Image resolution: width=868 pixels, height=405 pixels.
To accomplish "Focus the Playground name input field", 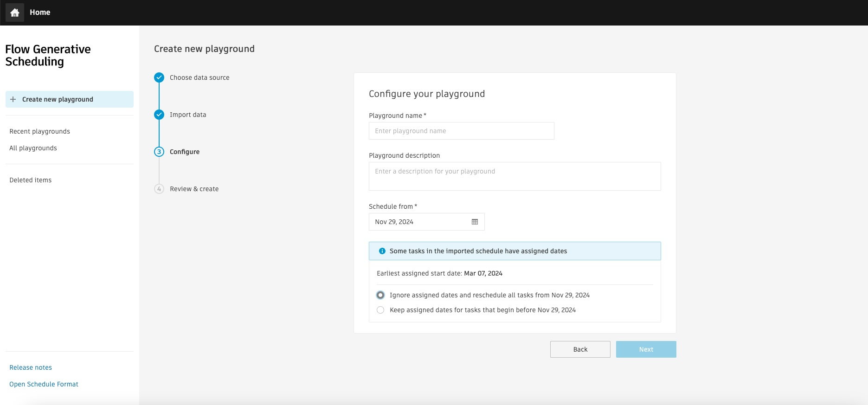I will point(462,131).
